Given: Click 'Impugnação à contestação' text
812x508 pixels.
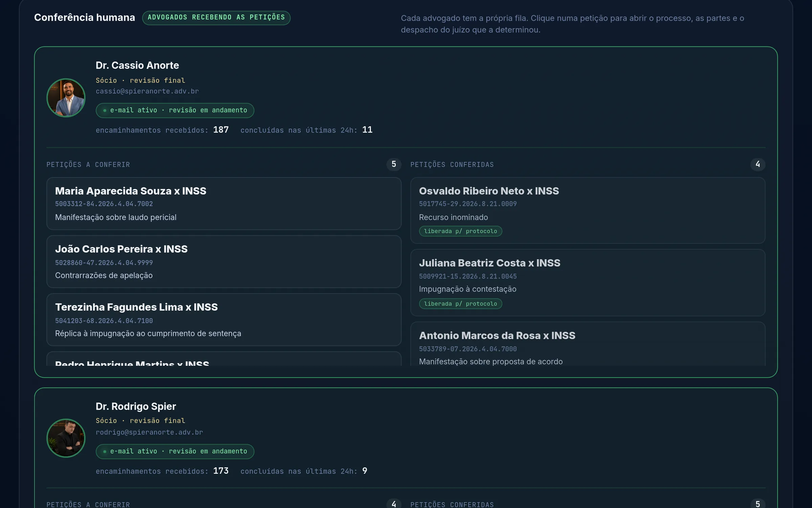Looking at the screenshot, I should [x=468, y=289].
